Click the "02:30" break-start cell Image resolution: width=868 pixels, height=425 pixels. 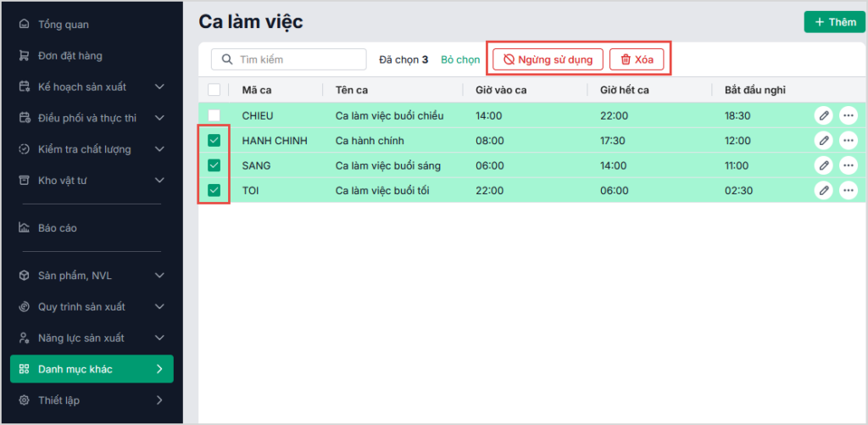point(738,191)
